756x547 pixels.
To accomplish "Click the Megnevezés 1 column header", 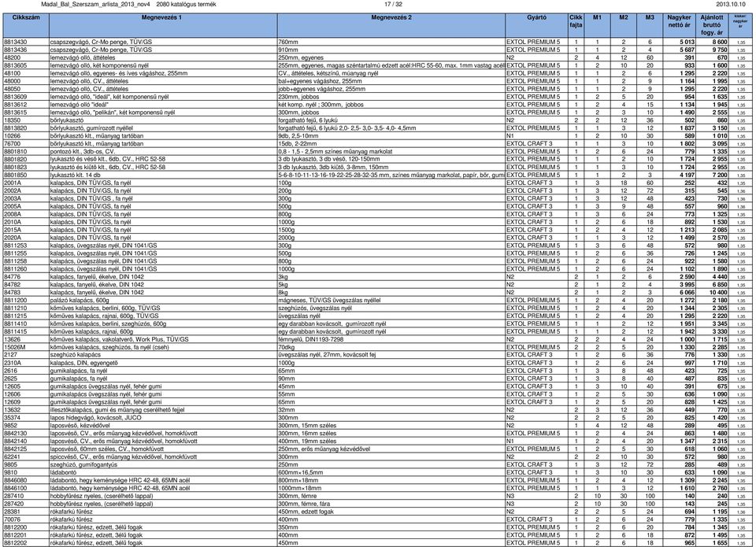I will (163, 25).
